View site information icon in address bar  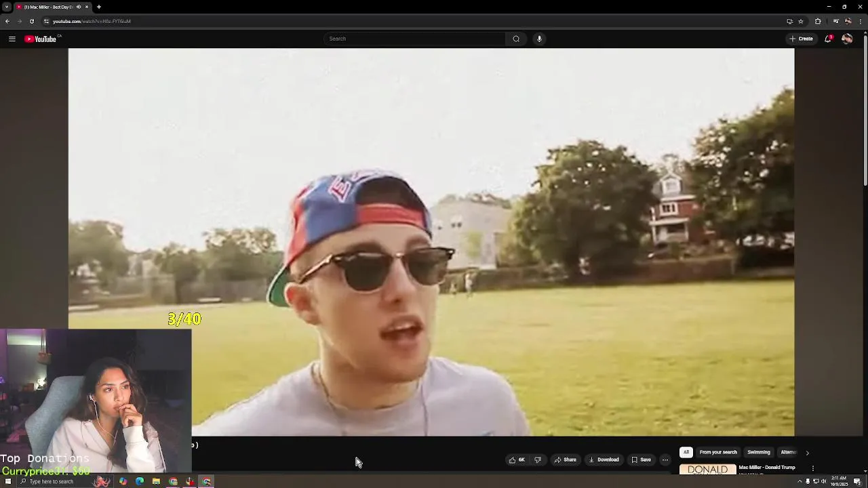point(46,21)
